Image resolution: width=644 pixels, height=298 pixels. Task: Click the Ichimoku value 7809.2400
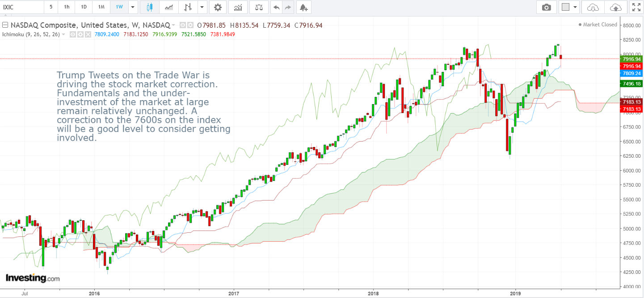[107, 34]
